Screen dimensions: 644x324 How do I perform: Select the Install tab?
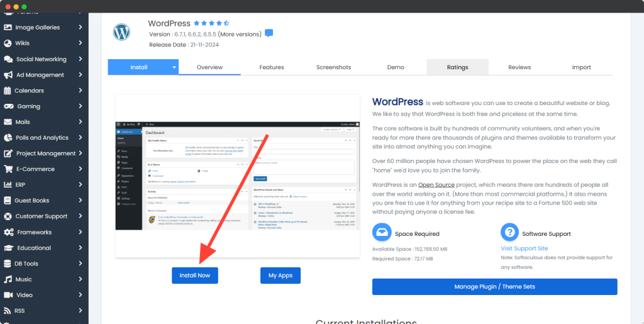(139, 67)
